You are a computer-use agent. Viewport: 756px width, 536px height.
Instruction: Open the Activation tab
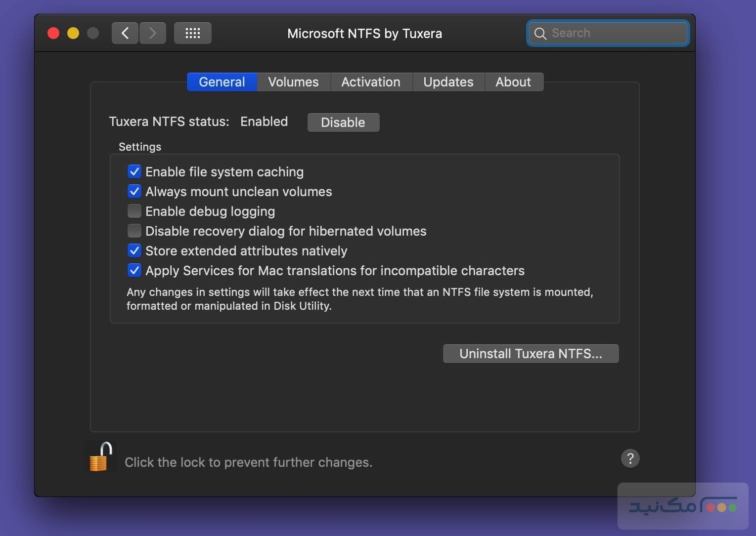(371, 82)
